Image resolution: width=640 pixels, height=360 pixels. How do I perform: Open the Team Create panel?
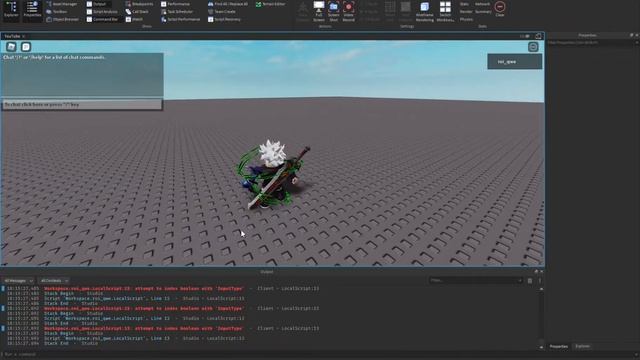pos(222,12)
